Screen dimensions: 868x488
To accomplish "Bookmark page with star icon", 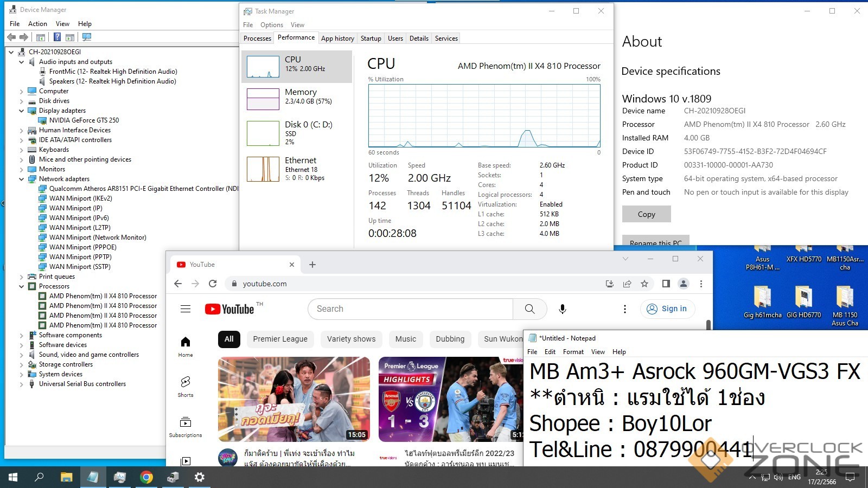I will (x=644, y=284).
